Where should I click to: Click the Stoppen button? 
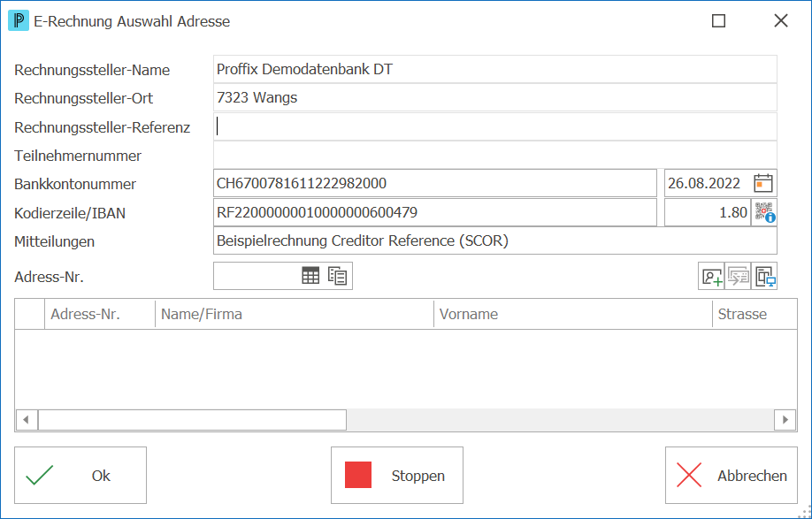coord(397,476)
